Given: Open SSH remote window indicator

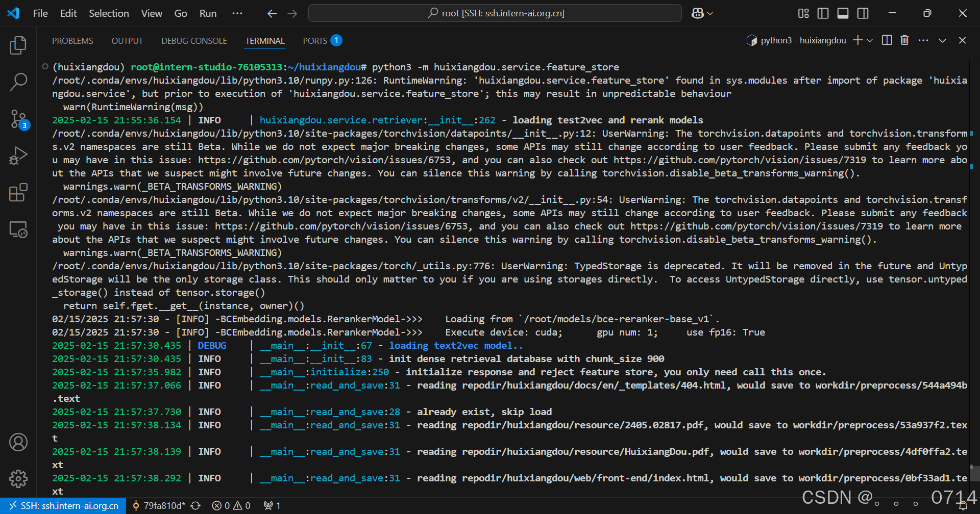Looking at the screenshot, I should (63, 506).
